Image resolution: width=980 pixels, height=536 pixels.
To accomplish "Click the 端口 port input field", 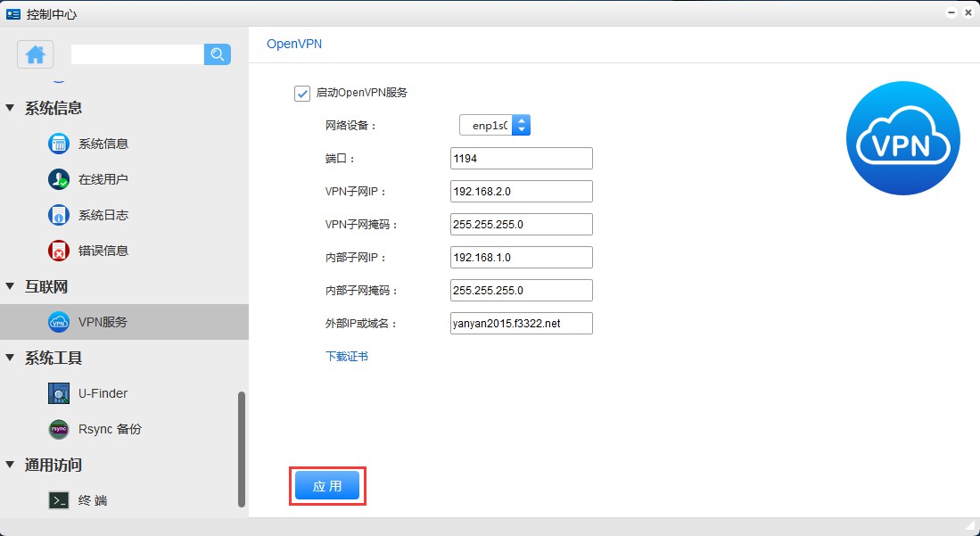I will coord(521,159).
